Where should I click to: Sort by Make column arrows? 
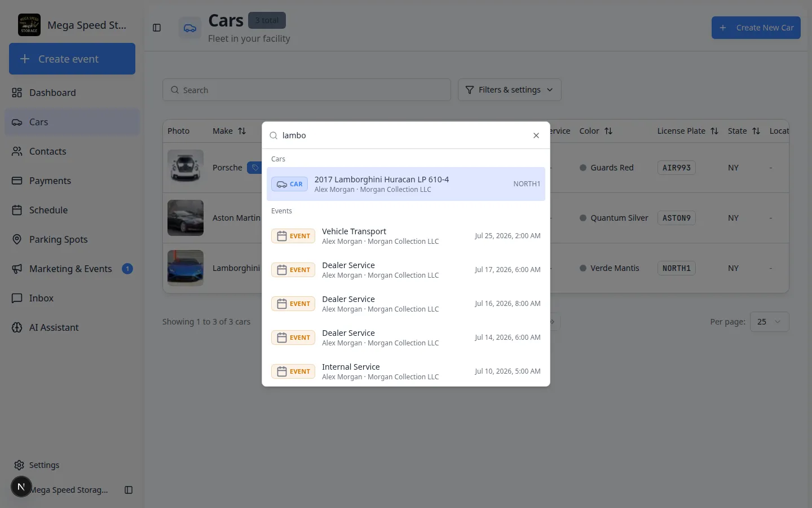(242, 131)
